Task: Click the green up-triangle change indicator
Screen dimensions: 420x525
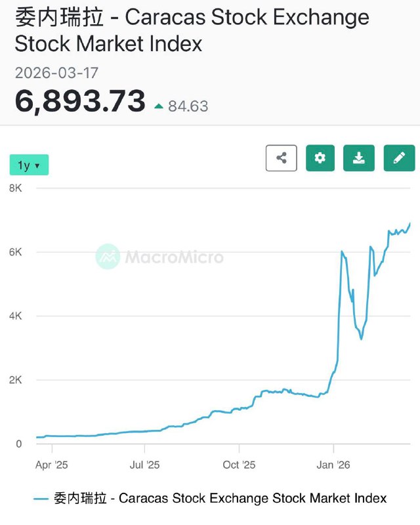Action: (x=158, y=106)
